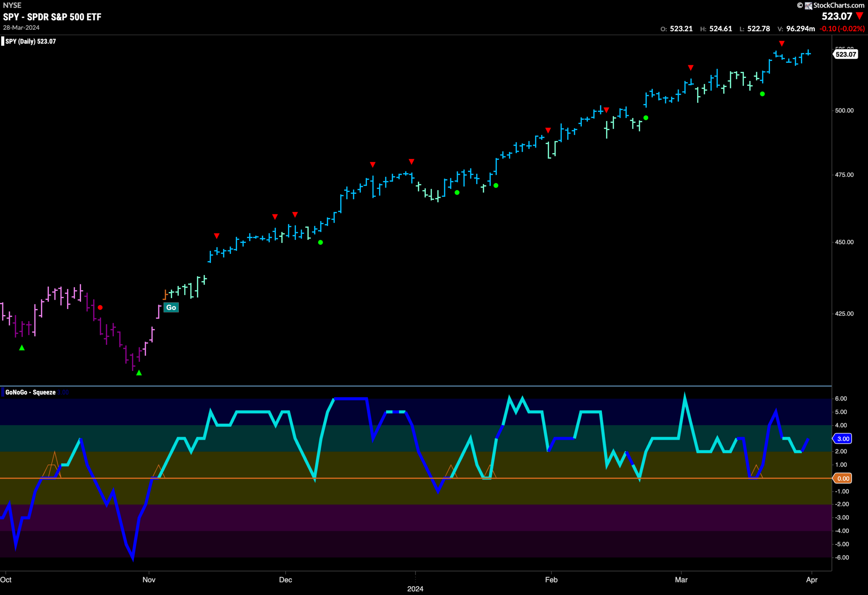Click the 500.00 price axis label
Viewport: 868px width, 595px height.
coord(844,110)
